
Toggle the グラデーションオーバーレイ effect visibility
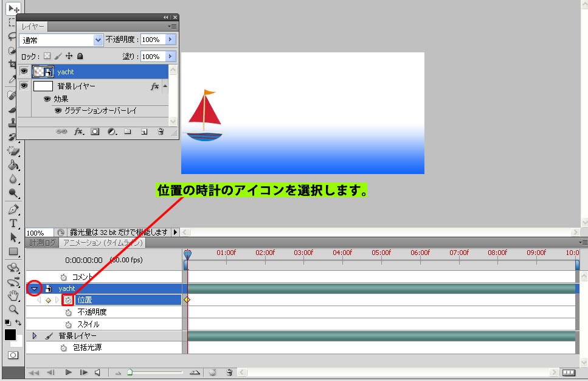(58, 111)
